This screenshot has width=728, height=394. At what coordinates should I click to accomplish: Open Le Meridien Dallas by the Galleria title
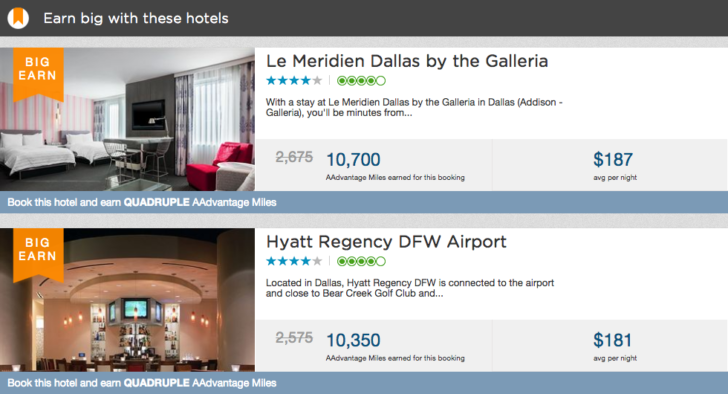(407, 61)
